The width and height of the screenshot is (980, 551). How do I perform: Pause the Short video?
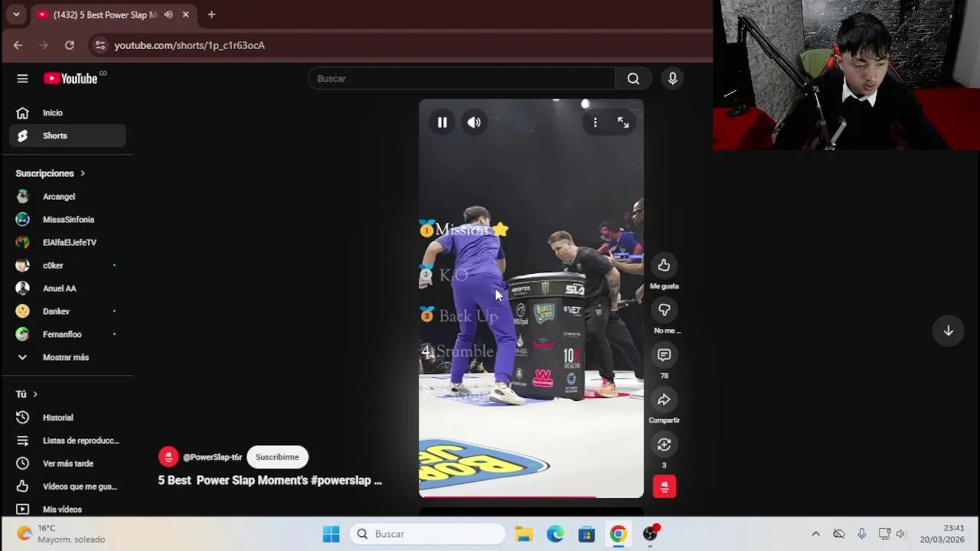[x=442, y=122]
